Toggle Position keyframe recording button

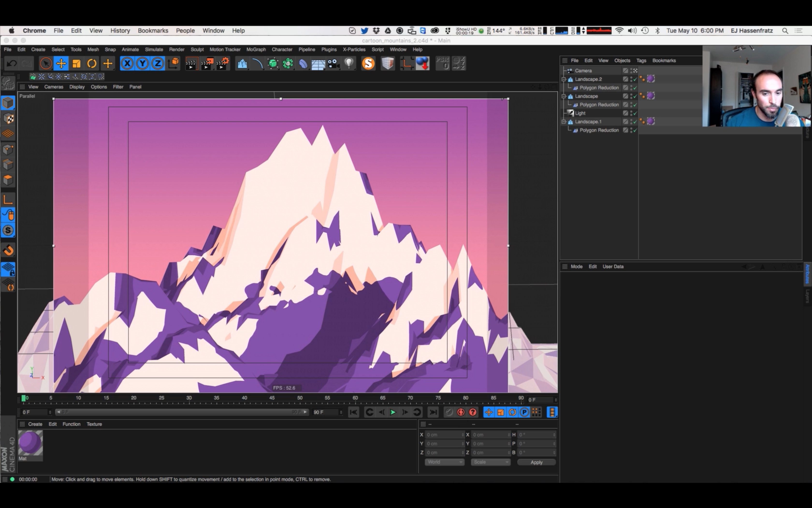(489, 412)
